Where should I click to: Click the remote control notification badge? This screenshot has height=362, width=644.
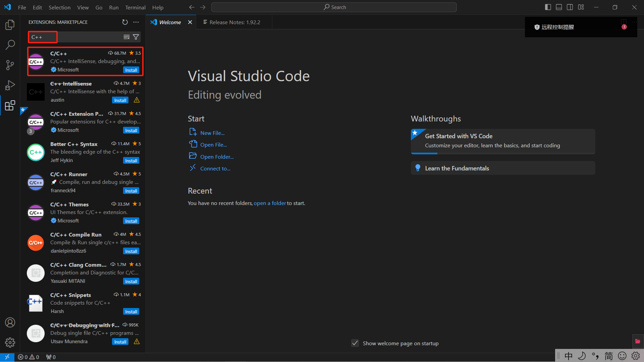624,27
